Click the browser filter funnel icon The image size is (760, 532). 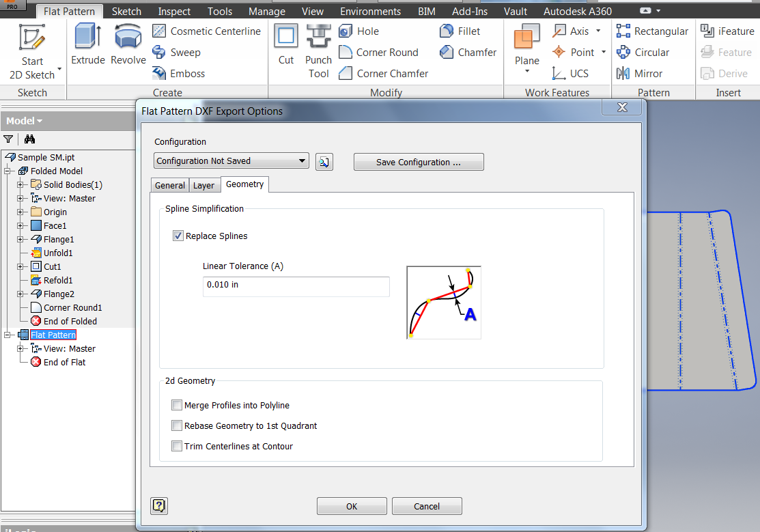pos(8,139)
